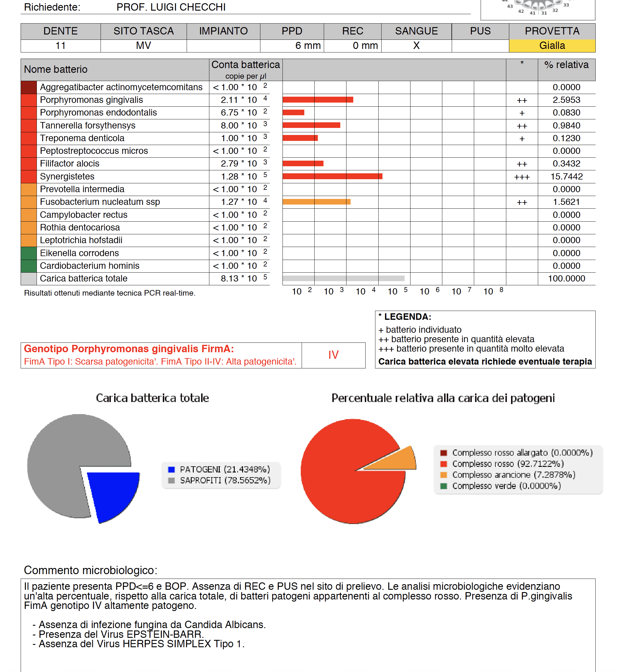Click 'Complesso rosso allargato (0.0000%)' legend entry

[x=517, y=453]
